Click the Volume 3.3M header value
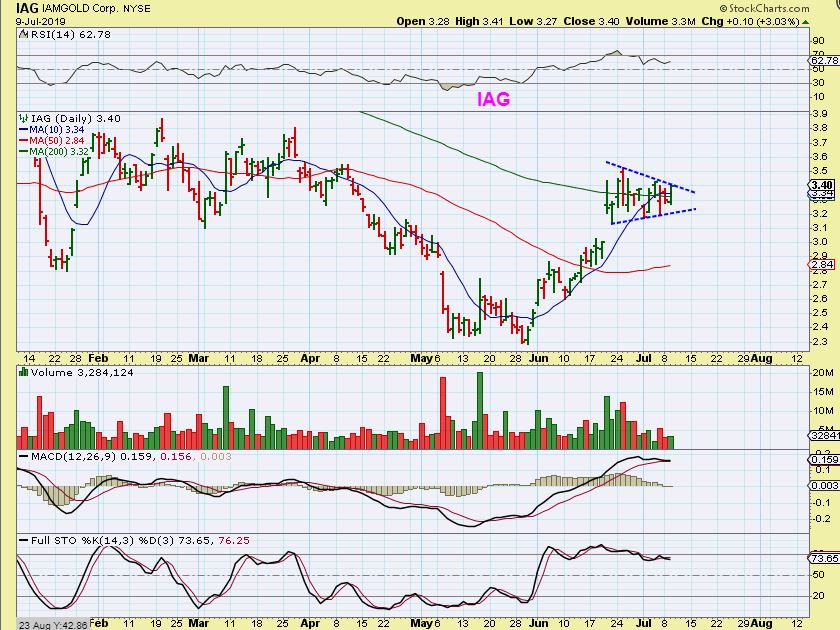840x630 pixels. click(x=661, y=21)
